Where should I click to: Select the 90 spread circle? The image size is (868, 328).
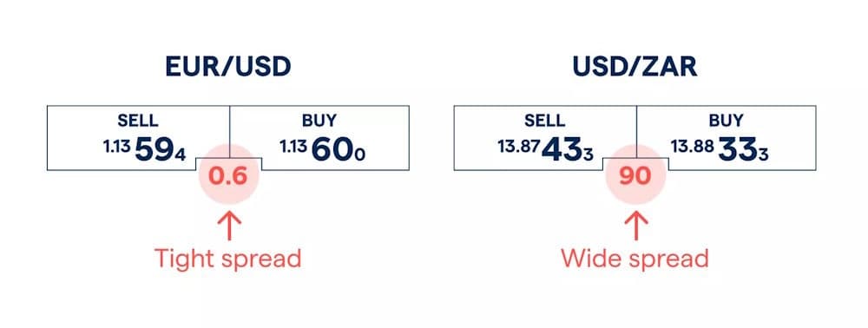(636, 176)
